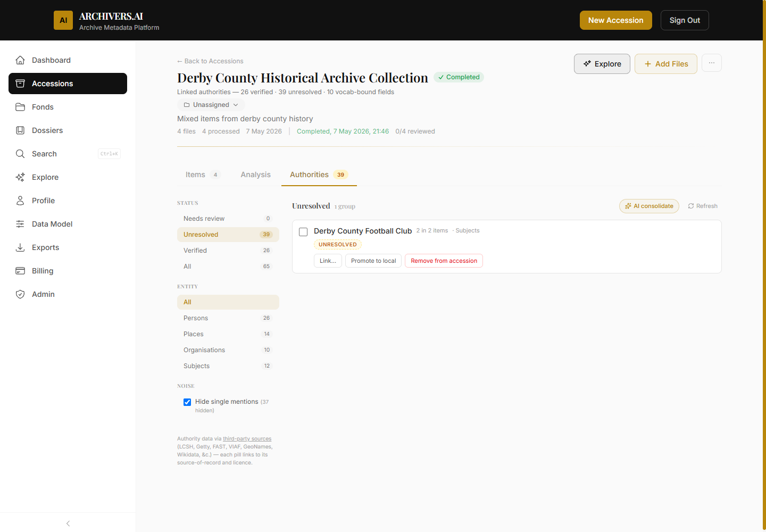The height and width of the screenshot is (532, 766).
Task: Click the Explore sparkle icon in sidebar
Action: (x=20, y=177)
